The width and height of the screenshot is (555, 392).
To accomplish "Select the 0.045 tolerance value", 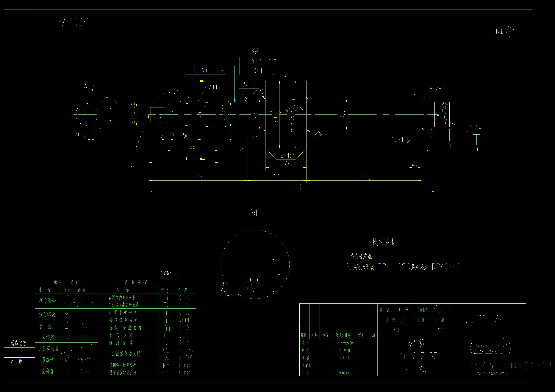I will pyautogui.click(x=185, y=298).
